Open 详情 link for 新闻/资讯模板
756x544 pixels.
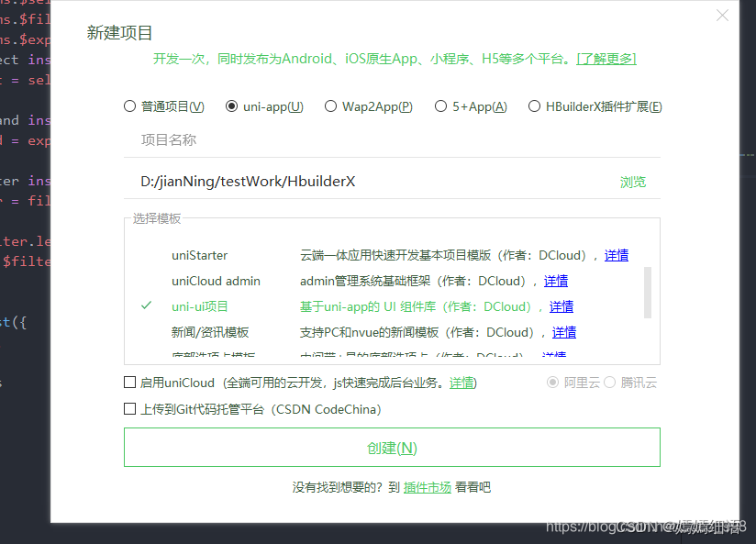pos(564,332)
